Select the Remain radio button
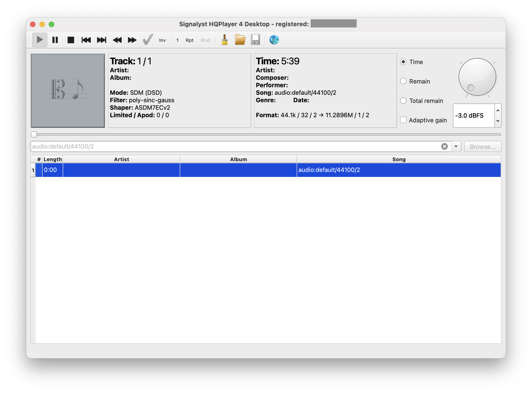532x393 pixels. click(404, 81)
